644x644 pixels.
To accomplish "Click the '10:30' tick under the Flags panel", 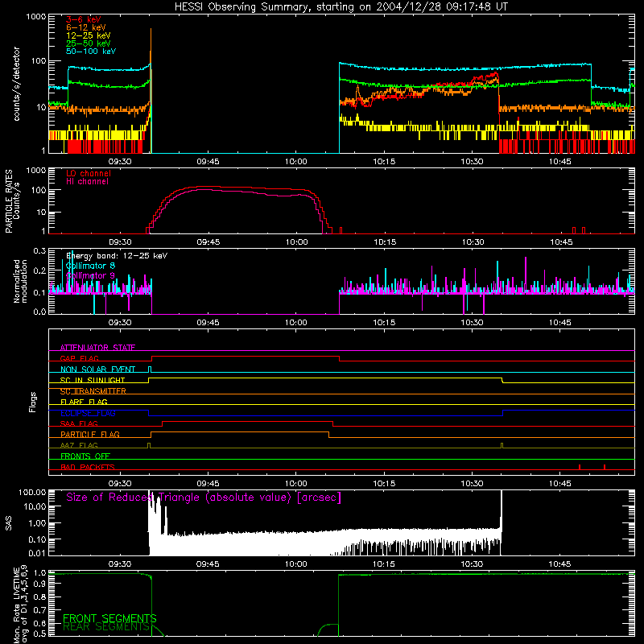I will tap(473, 484).
